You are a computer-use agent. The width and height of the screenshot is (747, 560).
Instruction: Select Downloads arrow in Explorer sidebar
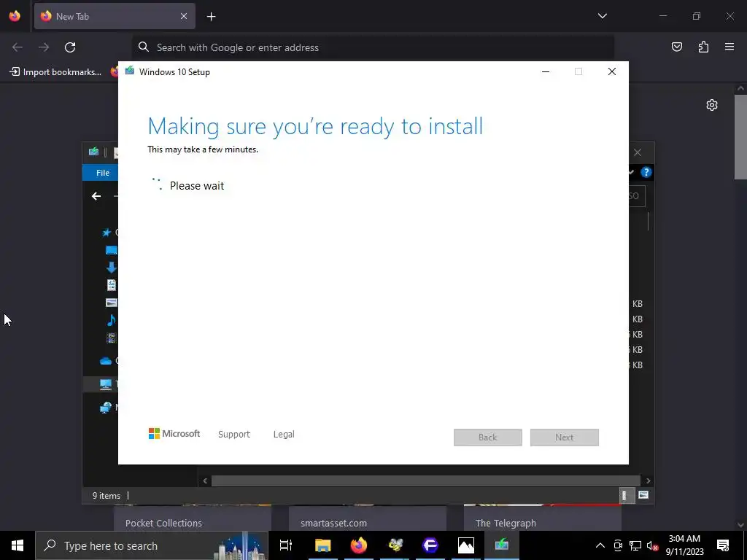pyautogui.click(x=112, y=267)
